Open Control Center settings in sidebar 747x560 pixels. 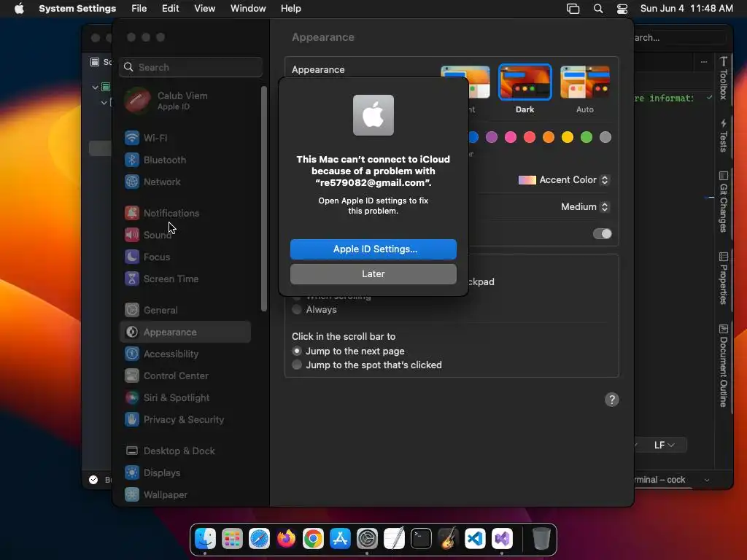tap(185, 376)
